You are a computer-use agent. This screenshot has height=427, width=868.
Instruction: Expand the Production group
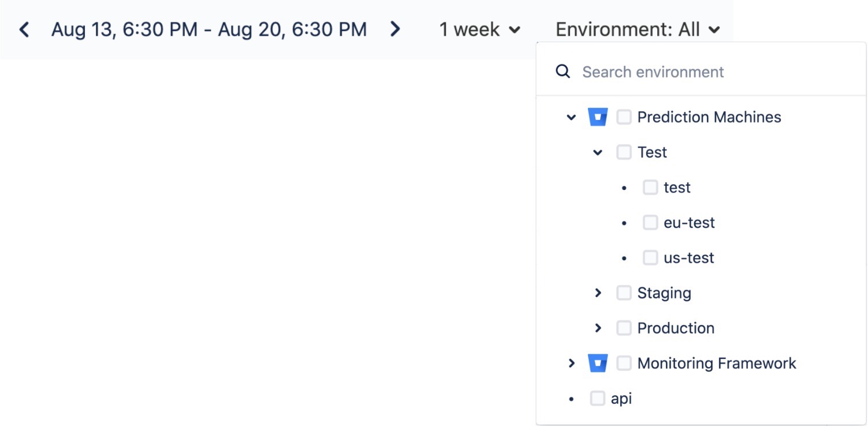tap(598, 328)
